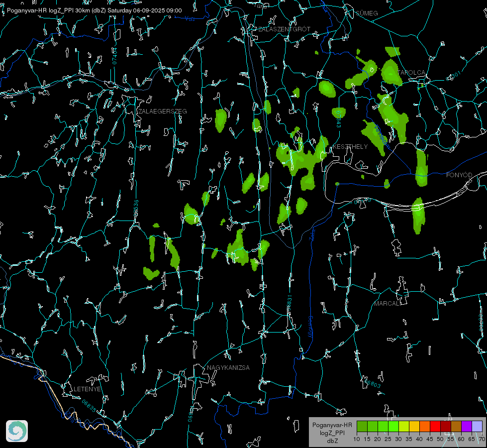The image size is (487, 448).
Task: Click the dbZ unit label in legend
Action: [x=332, y=441]
